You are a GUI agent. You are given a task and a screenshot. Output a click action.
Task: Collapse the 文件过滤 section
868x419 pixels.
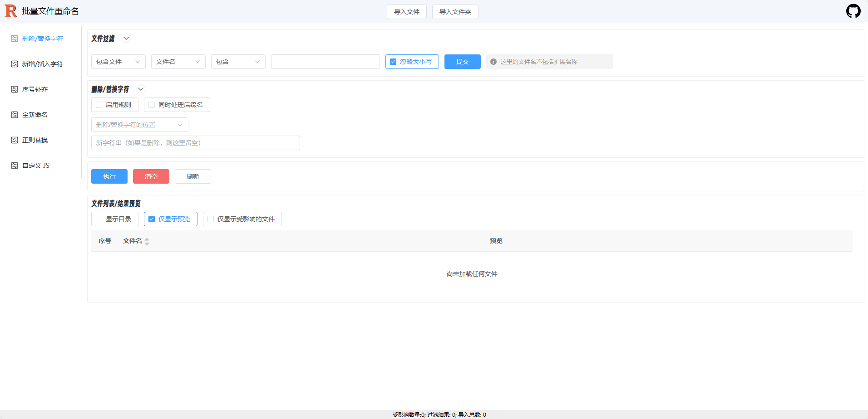tap(126, 38)
